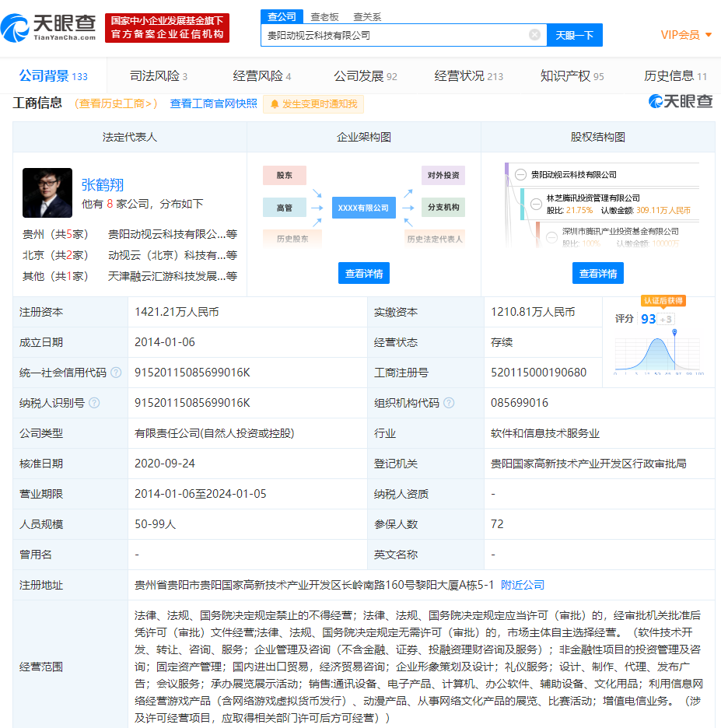Select establishment date 2014-01-06
Screen dimensions: 721x728
click(165, 342)
